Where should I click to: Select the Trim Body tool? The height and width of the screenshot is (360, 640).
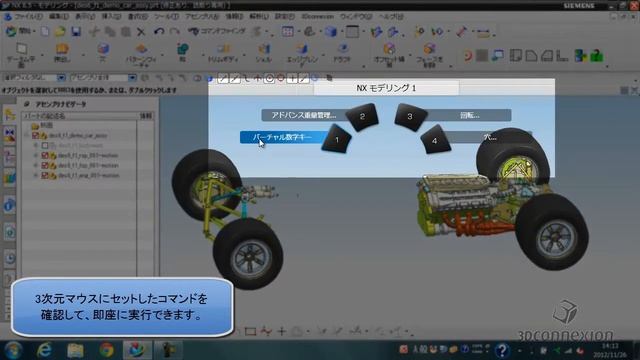(223, 53)
